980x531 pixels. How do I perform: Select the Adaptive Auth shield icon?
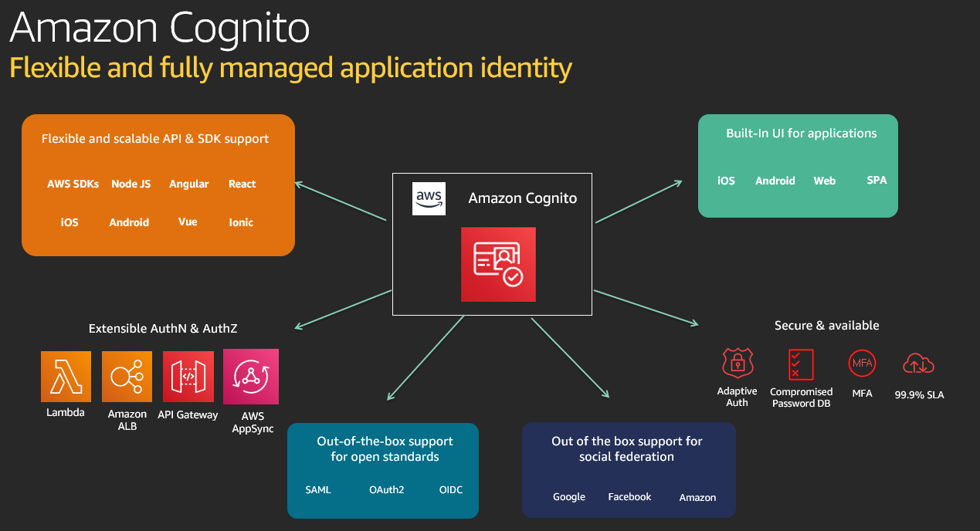click(737, 363)
